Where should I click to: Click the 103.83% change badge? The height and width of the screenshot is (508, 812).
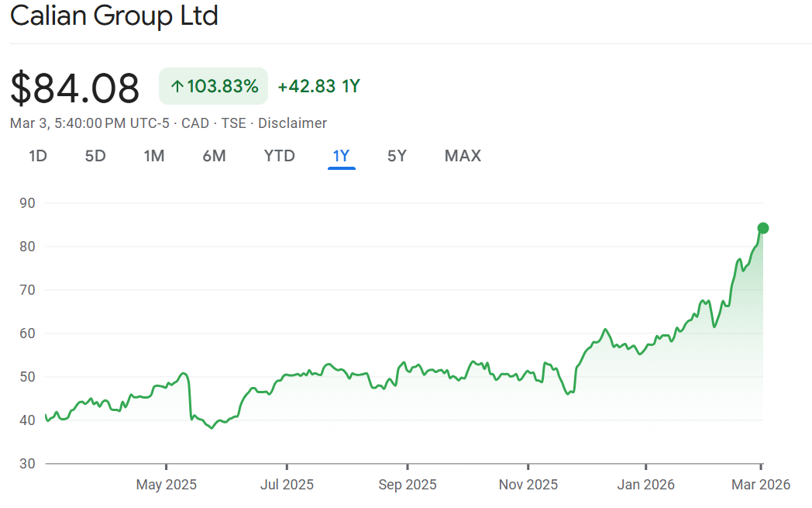coord(214,86)
